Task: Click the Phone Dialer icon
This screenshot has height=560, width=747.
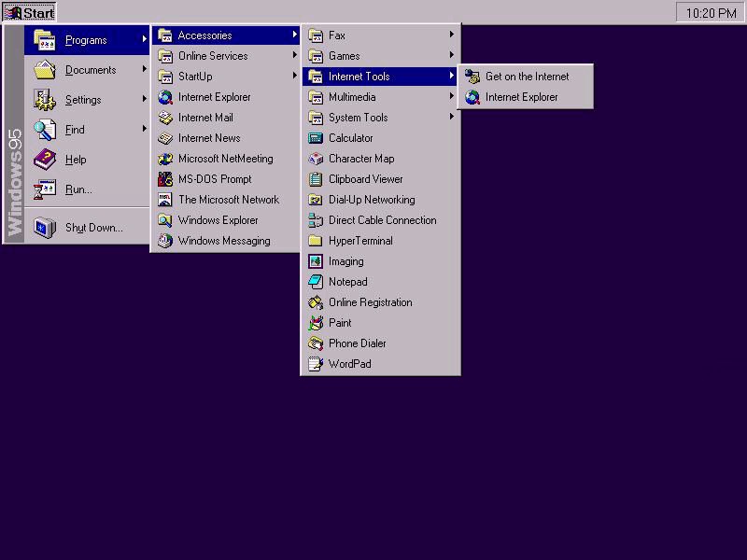Action: pyautogui.click(x=316, y=343)
